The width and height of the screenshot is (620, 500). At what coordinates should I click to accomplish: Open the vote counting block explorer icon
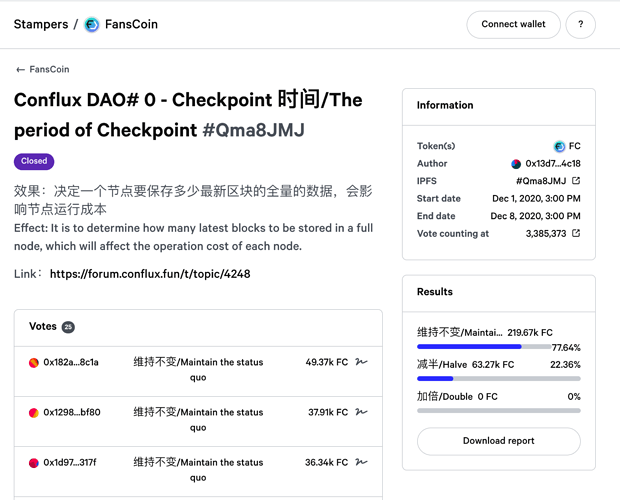tap(576, 233)
